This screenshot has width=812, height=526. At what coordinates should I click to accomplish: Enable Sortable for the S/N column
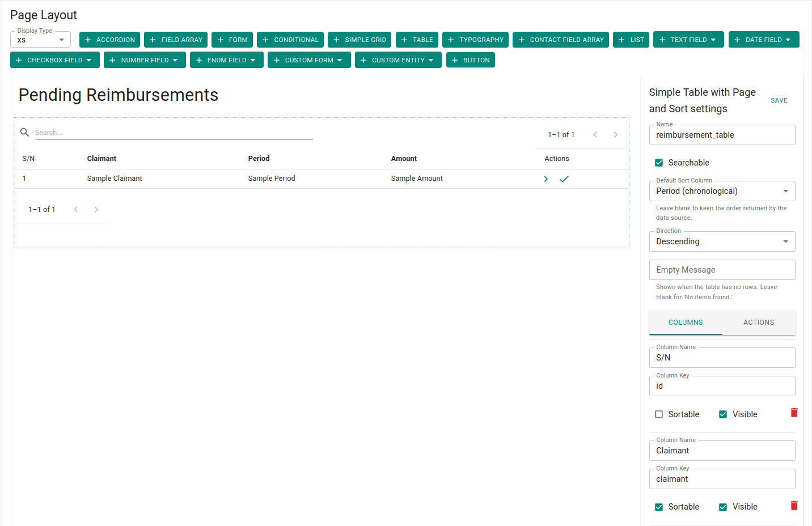point(659,414)
